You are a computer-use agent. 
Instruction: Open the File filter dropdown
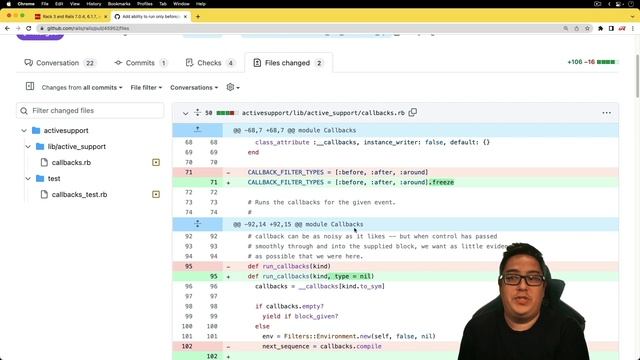click(146, 87)
